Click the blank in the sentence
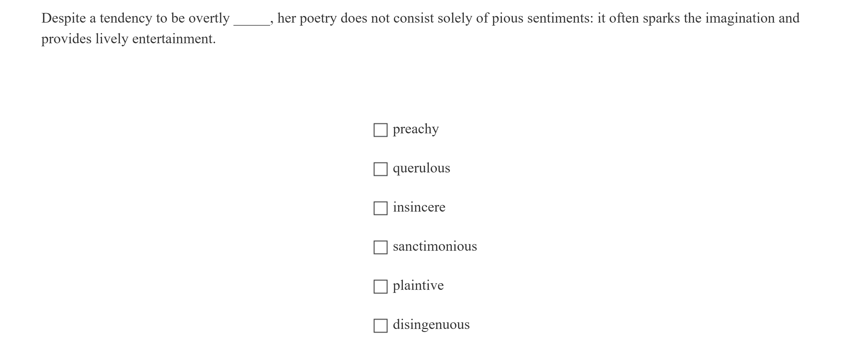The width and height of the screenshot is (868, 343). click(251, 20)
